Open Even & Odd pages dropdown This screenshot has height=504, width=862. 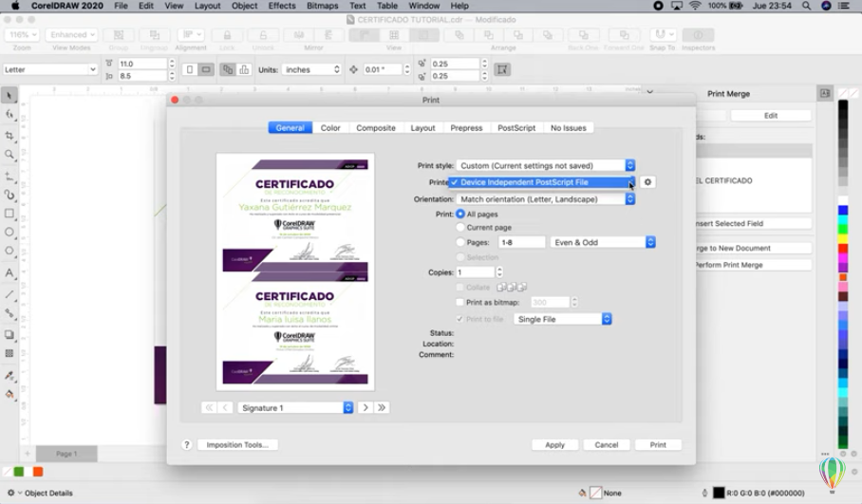603,242
